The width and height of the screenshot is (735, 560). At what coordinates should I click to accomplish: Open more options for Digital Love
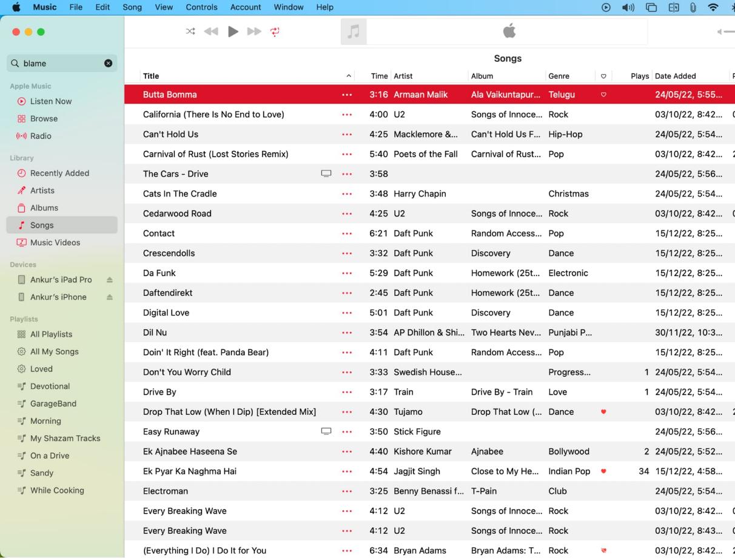(x=347, y=313)
